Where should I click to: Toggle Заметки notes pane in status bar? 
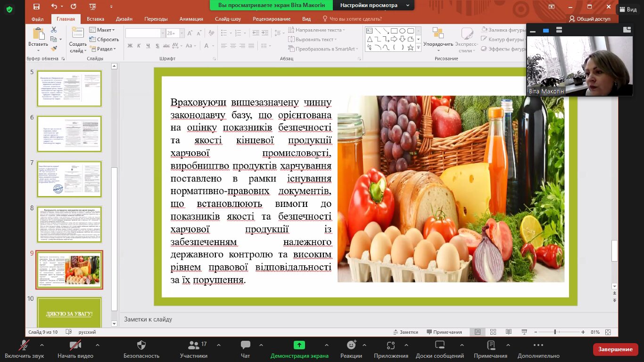(405, 332)
